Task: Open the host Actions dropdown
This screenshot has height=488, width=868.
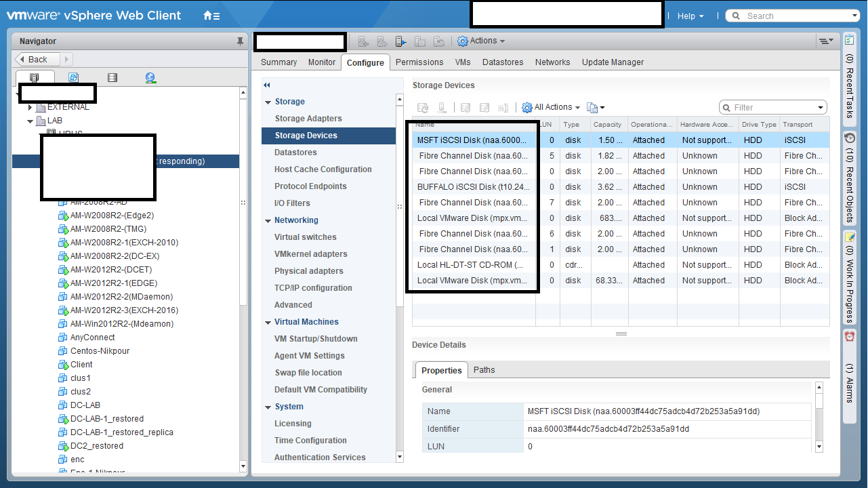Action: point(481,41)
